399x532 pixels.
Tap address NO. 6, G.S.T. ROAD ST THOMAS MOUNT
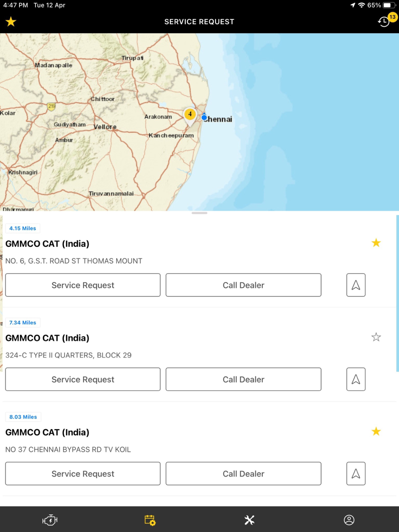74,261
